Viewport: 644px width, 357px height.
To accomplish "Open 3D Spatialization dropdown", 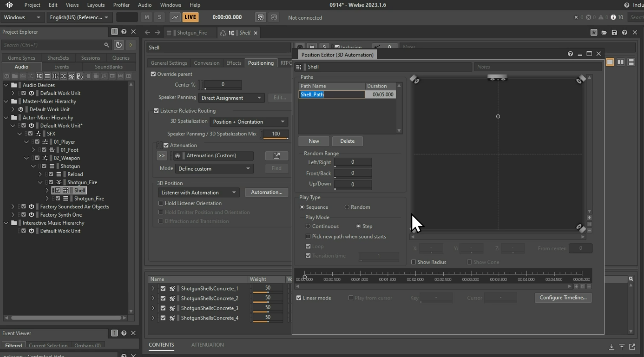I will (x=249, y=122).
